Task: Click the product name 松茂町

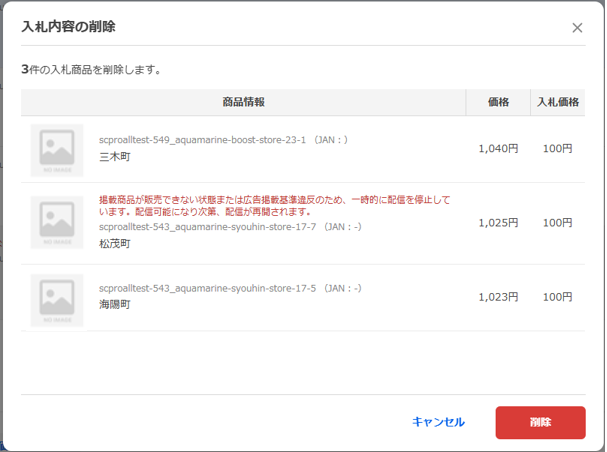Action: 114,243
